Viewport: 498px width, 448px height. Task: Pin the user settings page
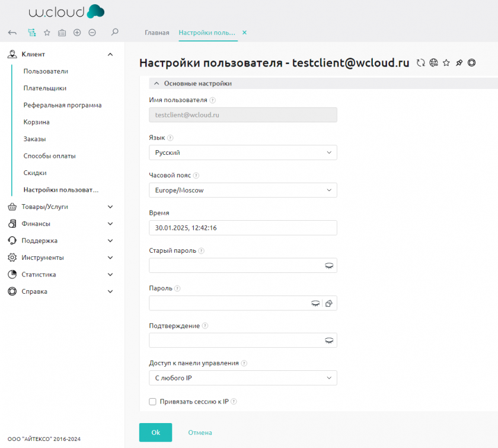459,63
